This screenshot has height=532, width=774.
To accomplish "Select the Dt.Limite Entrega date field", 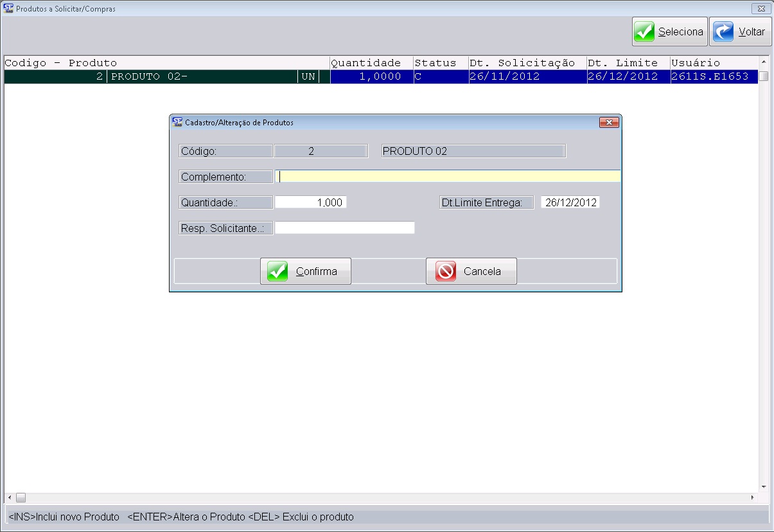I will [x=570, y=202].
